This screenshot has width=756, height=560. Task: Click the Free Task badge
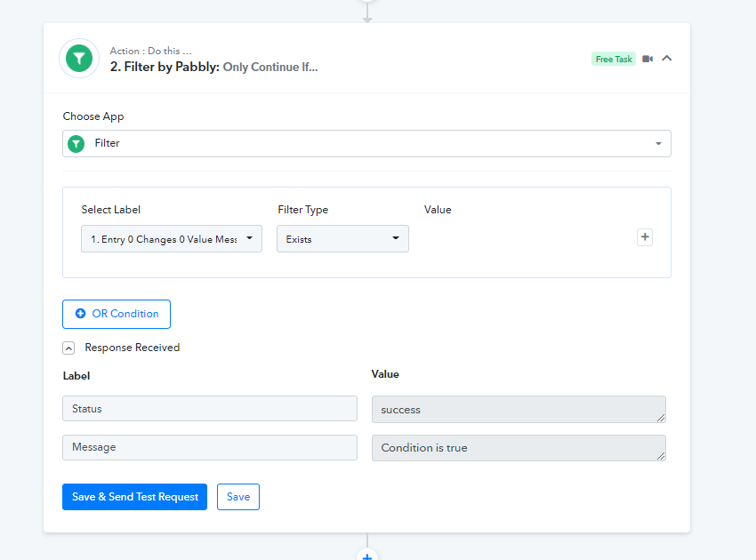tap(614, 59)
